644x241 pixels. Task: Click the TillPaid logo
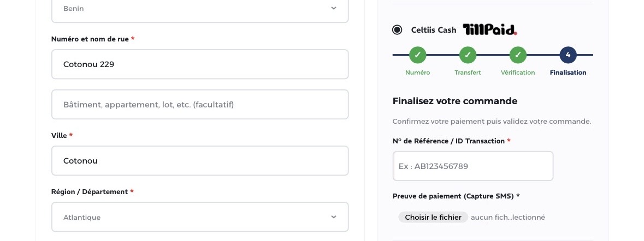[x=490, y=29]
